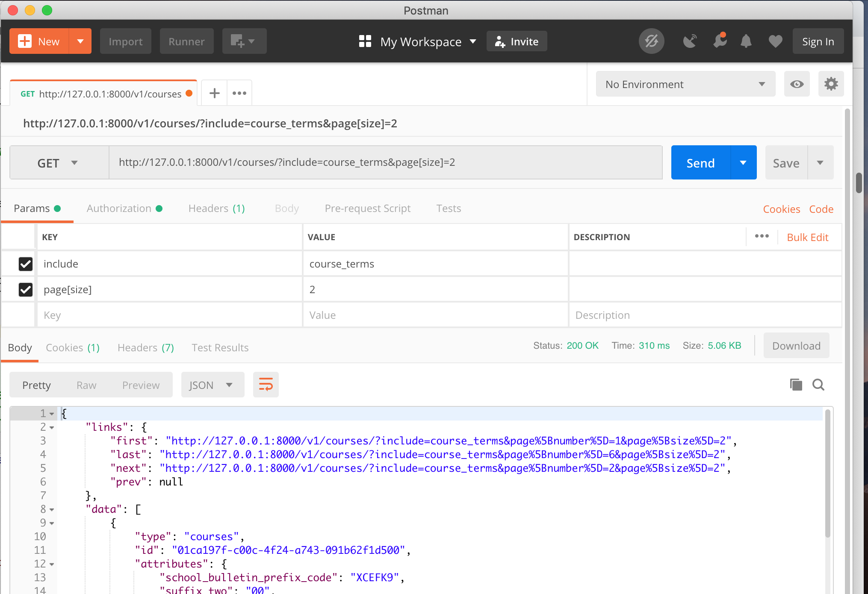Collapse the links object on line 2
868x594 pixels.
click(52, 427)
